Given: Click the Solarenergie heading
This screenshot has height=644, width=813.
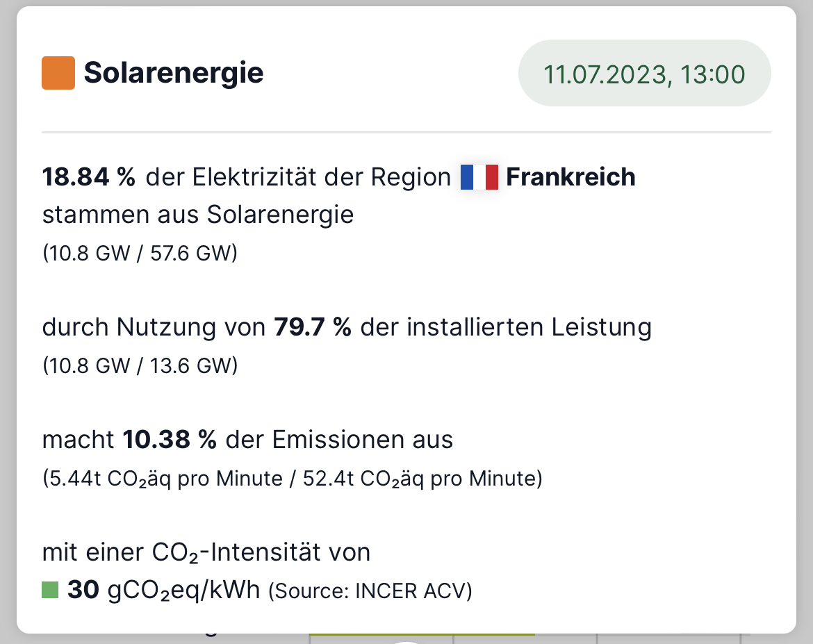Looking at the screenshot, I should point(174,72).
